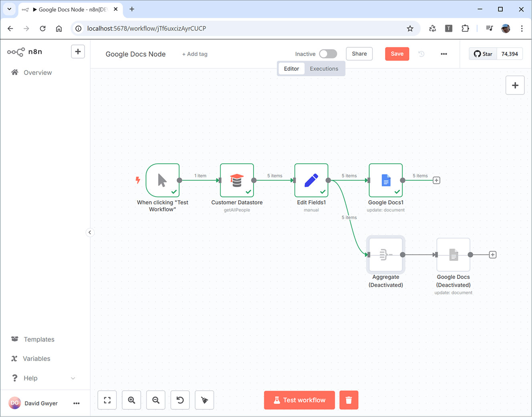
Task: Delete execution data with trash button
Action: 349,400
